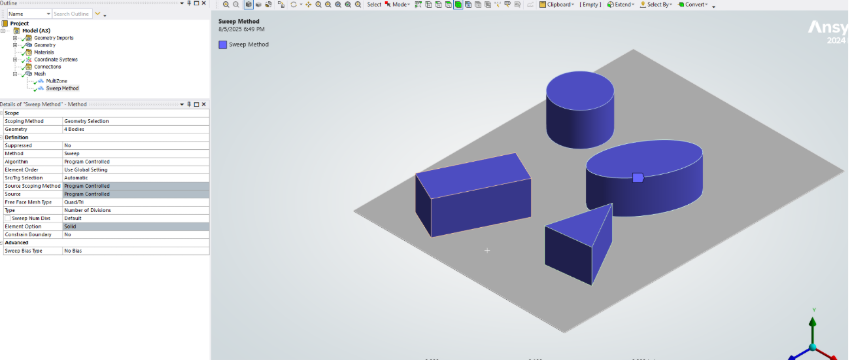
Task: Pin the Outline panel
Action: click(189, 3)
